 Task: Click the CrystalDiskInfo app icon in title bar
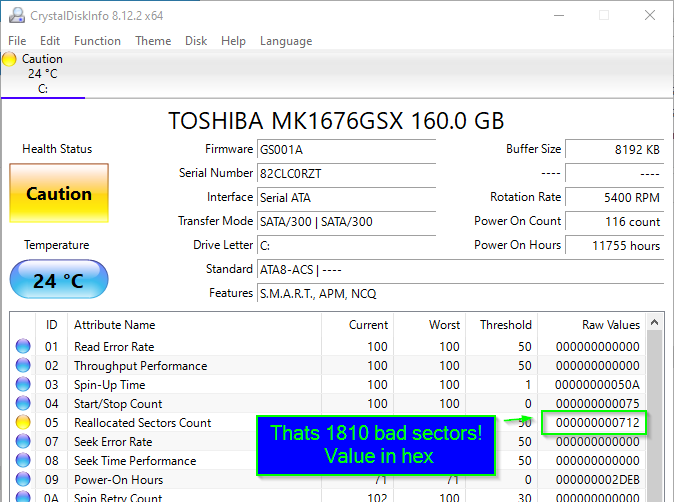coord(17,15)
